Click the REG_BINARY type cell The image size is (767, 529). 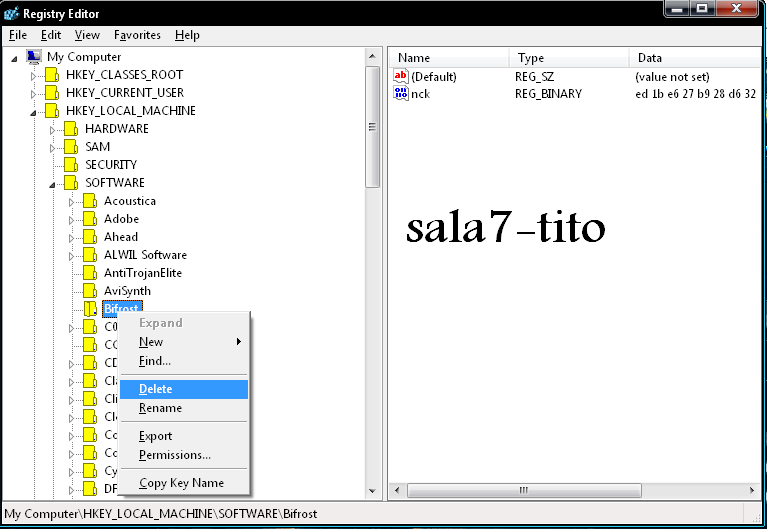(548, 93)
